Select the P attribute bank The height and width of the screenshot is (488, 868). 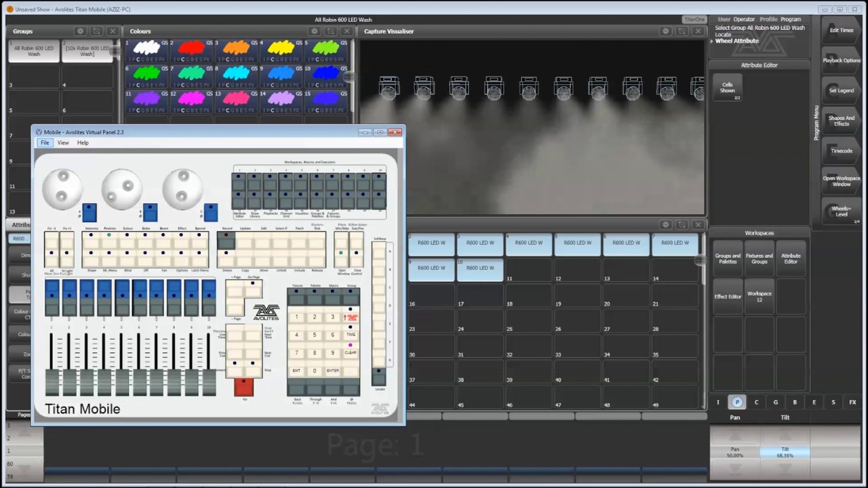coord(737,402)
